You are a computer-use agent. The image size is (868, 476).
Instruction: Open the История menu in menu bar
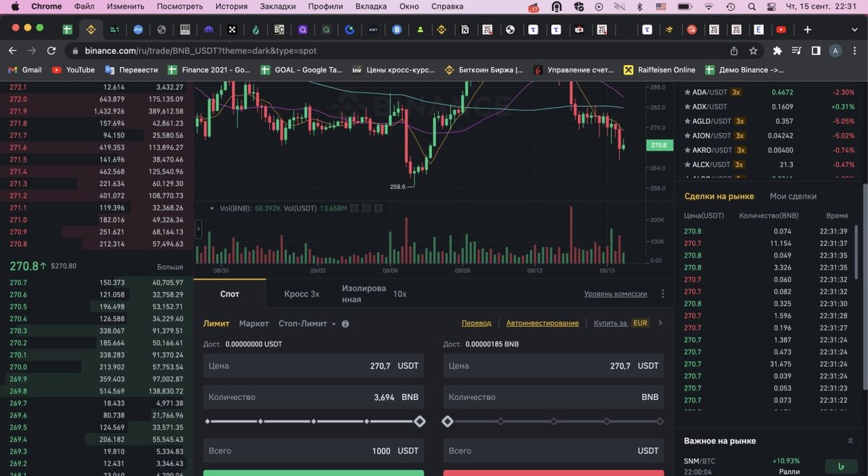(231, 7)
